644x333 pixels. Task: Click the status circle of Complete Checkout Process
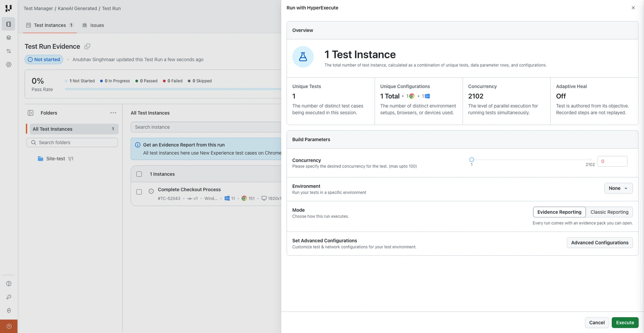pyautogui.click(x=151, y=191)
